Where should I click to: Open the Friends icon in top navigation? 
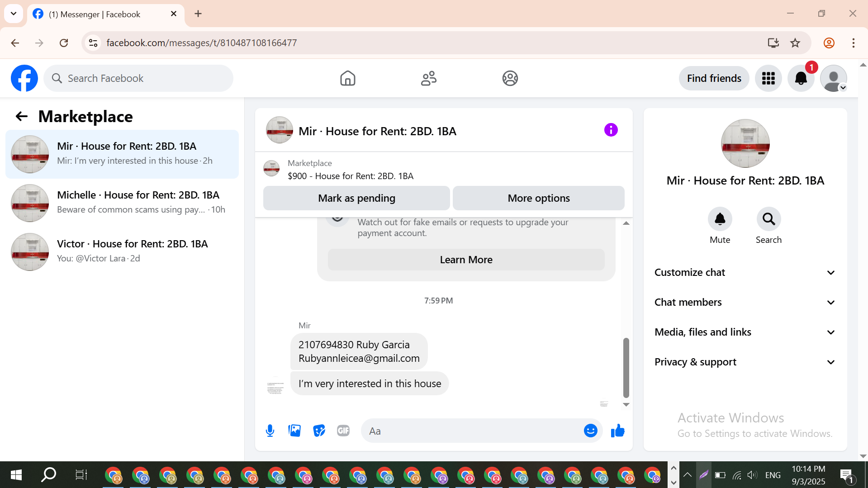click(x=429, y=78)
